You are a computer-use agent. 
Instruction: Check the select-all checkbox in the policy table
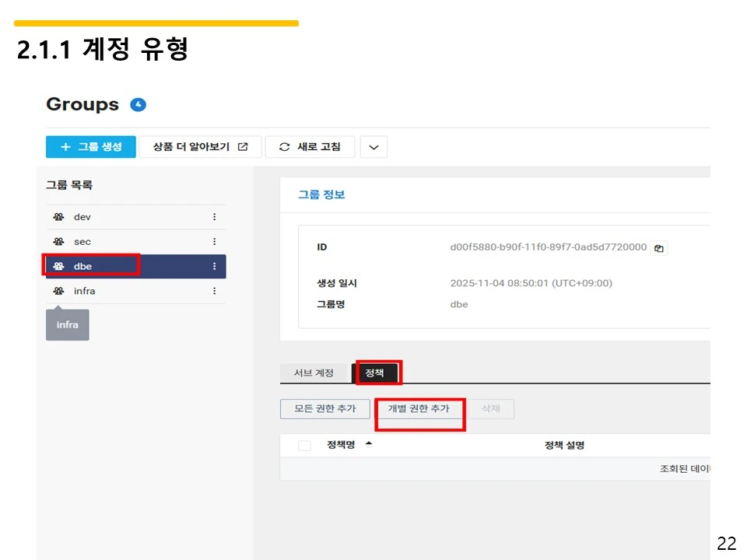(303, 444)
